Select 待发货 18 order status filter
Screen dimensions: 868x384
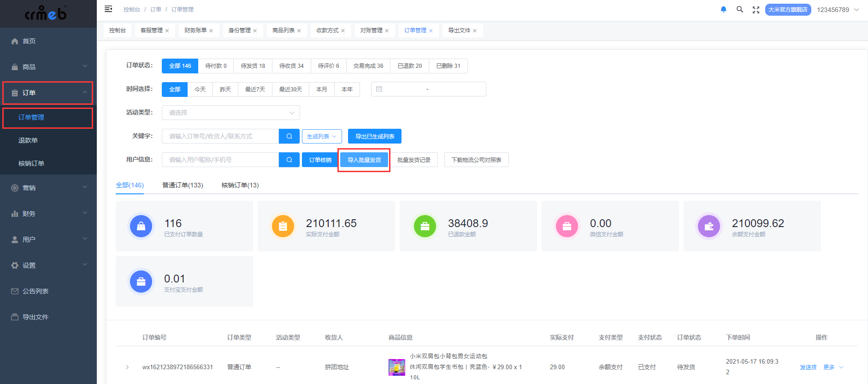[253, 66]
